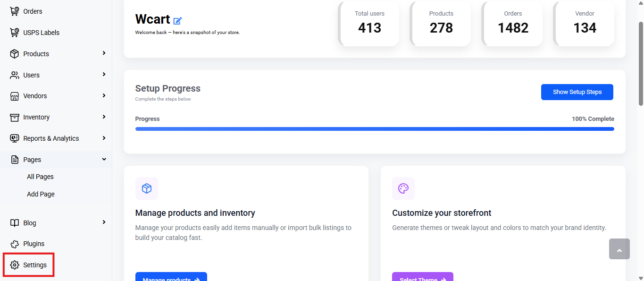
Task: Click the setup progress bar
Action: (x=375, y=129)
